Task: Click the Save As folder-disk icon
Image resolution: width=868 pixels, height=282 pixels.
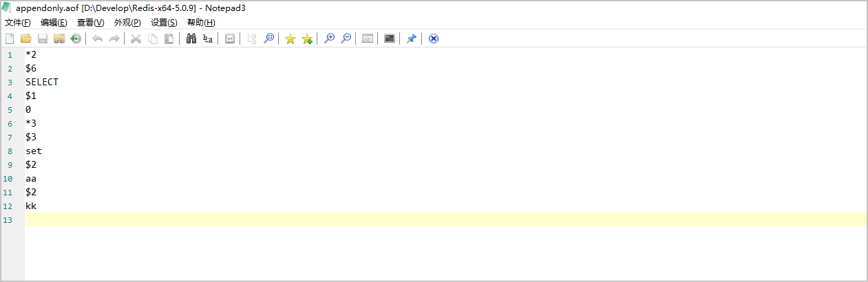Action: pyautogui.click(x=59, y=39)
